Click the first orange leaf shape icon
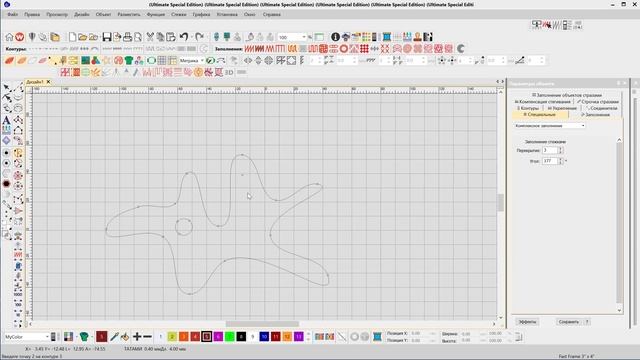The height and width of the screenshot is (360, 640). [9, 60]
